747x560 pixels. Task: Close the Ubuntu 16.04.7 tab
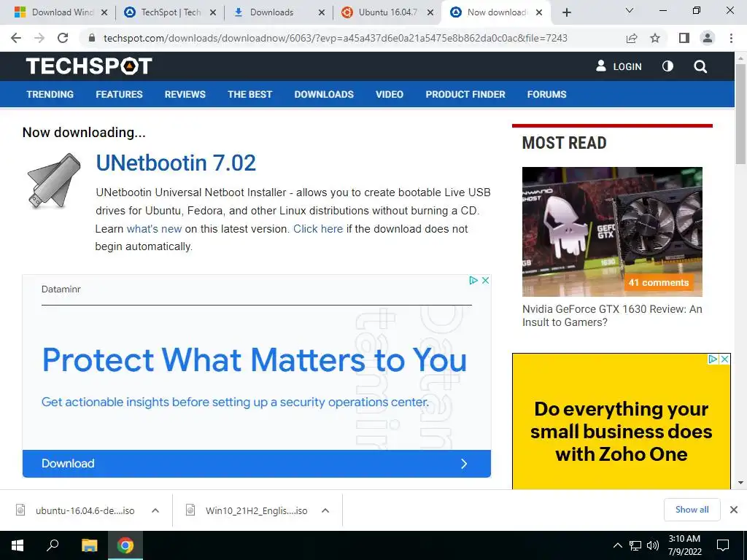click(x=430, y=12)
